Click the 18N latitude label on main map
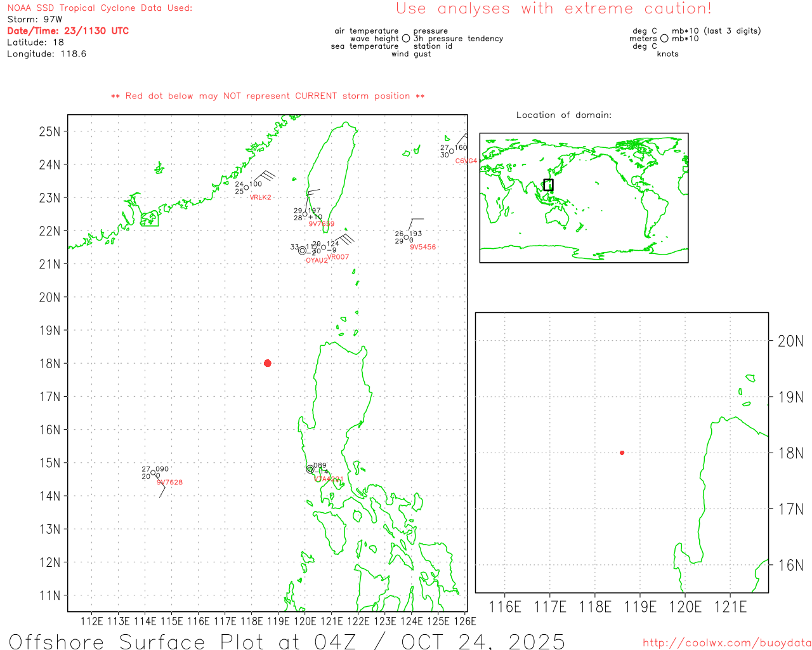 pos(49,364)
